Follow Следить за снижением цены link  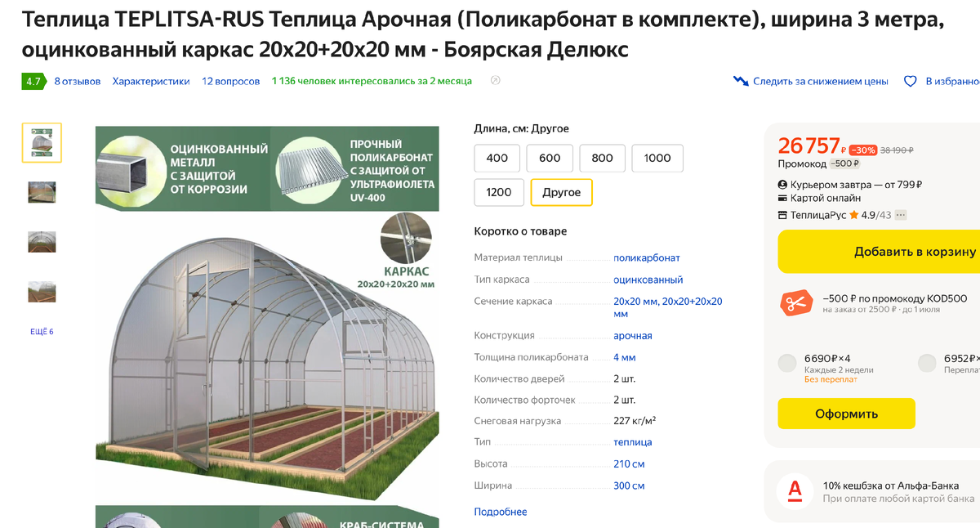(821, 82)
